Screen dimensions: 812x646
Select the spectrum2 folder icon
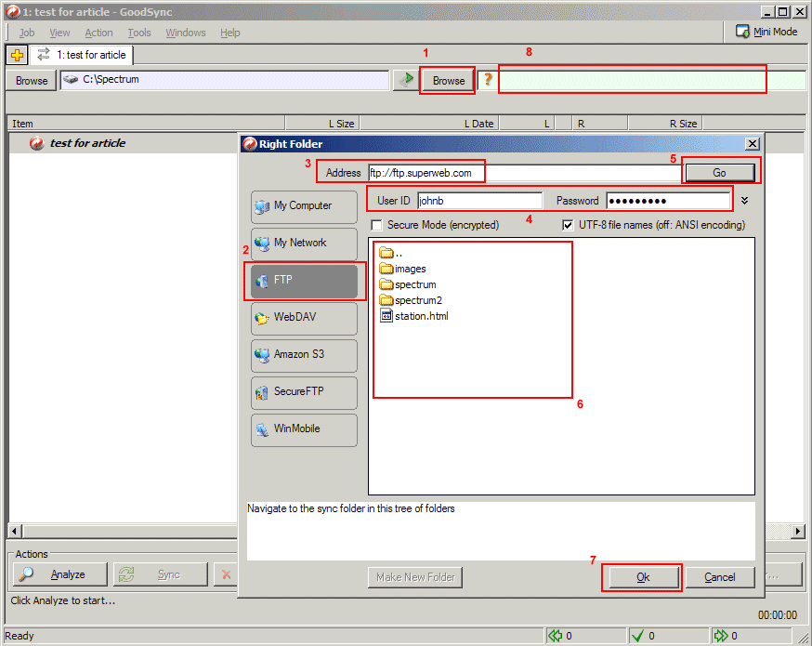386,300
